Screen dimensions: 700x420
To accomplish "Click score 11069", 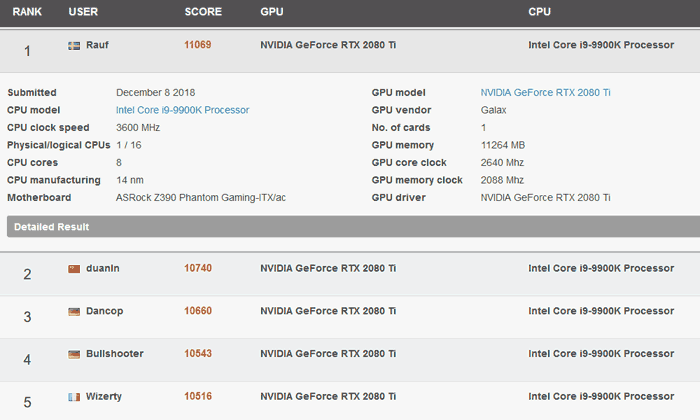I will point(198,45).
